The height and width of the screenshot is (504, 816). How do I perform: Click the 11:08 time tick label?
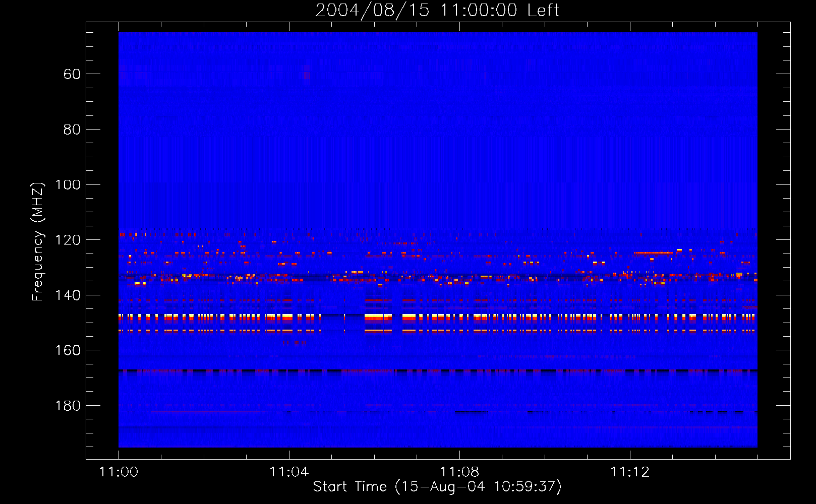459,472
